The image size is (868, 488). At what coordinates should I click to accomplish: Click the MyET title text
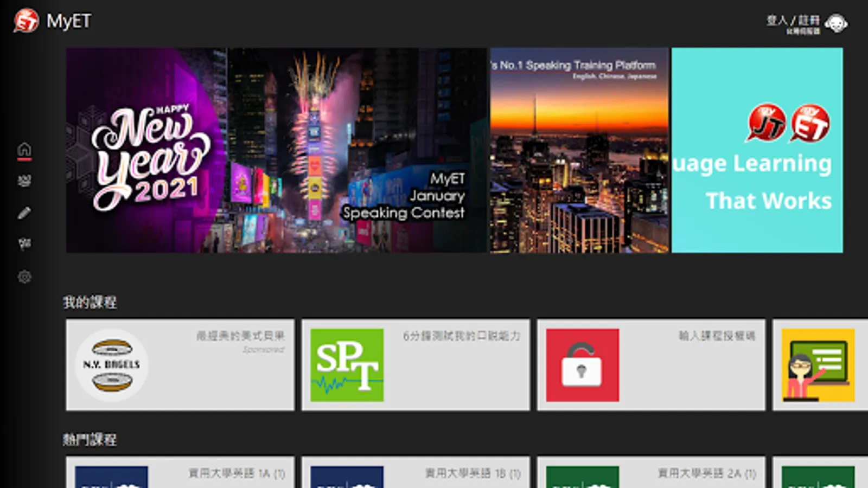pyautogui.click(x=69, y=21)
